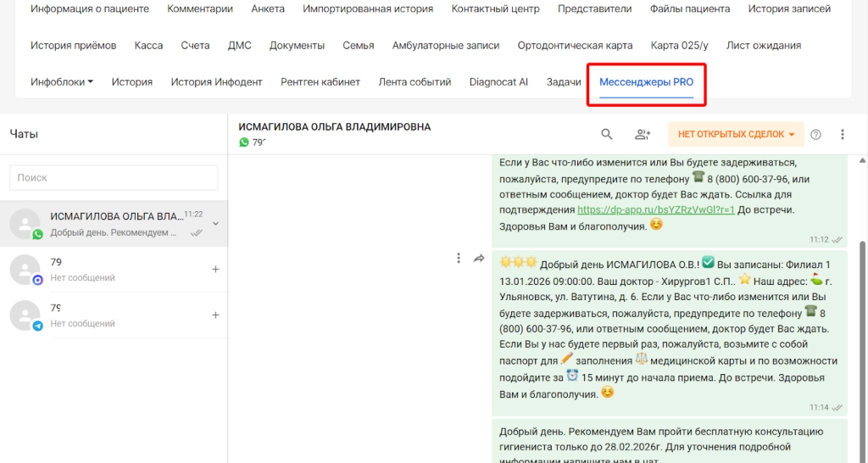Click in the Поиск chat search field
This screenshot has width=868, height=463.
(114, 178)
